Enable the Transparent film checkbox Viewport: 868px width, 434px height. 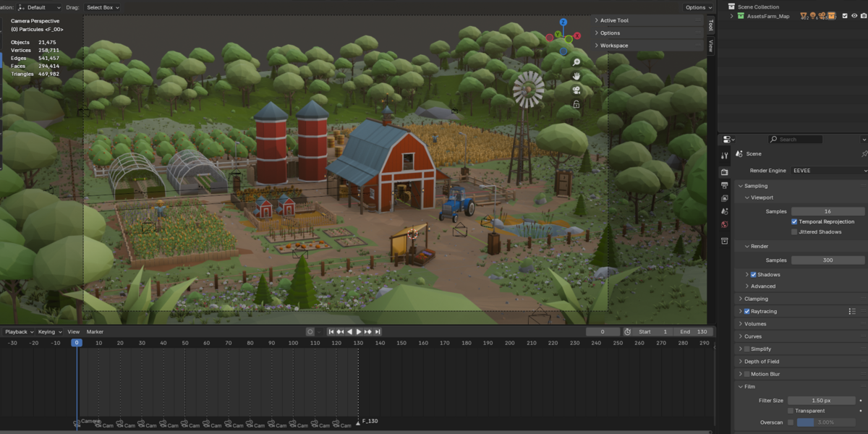[x=791, y=411]
